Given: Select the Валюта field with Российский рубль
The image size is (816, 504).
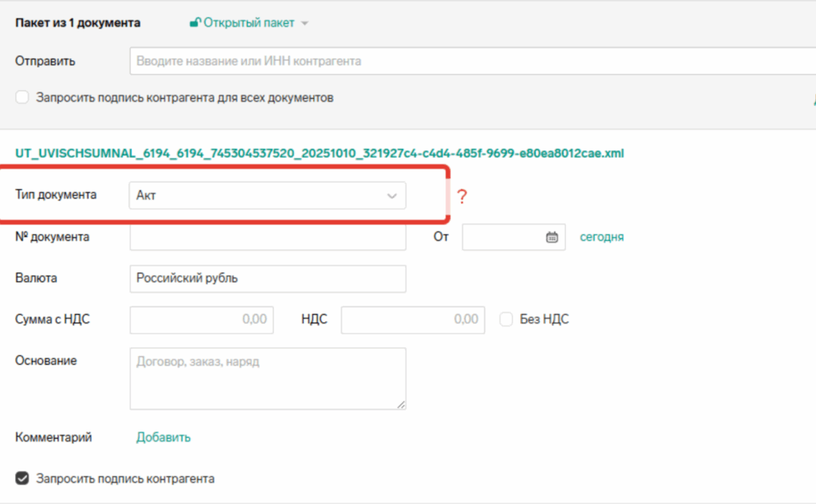Looking at the screenshot, I should pos(267,279).
